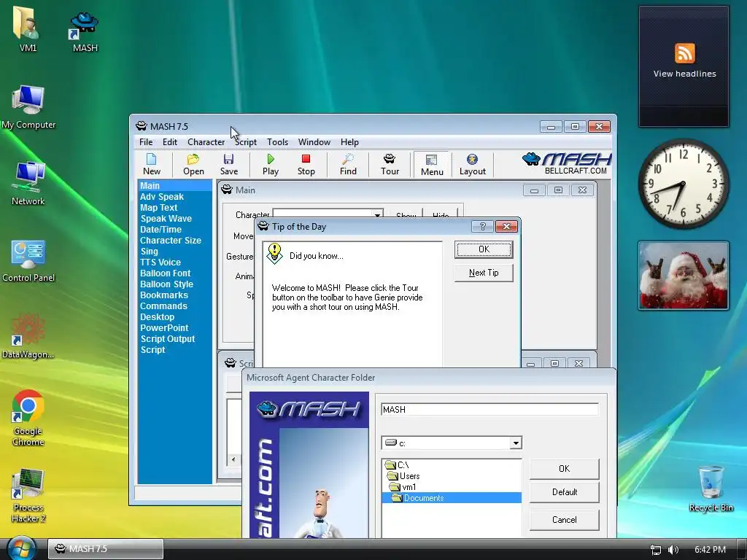Open the Character menu
This screenshot has height=560, width=747.
pyautogui.click(x=206, y=142)
